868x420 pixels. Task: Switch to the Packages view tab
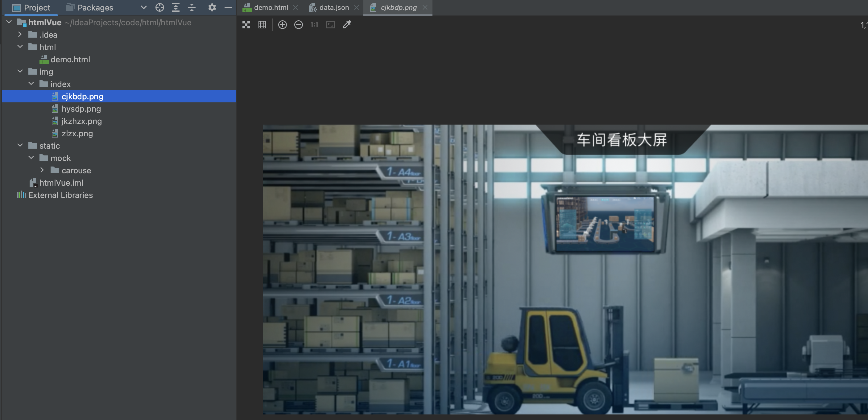[x=94, y=7]
